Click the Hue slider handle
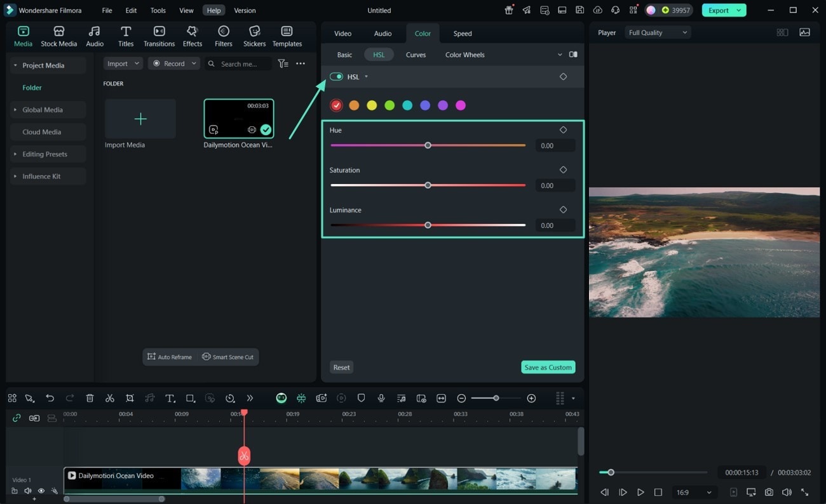The image size is (826, 504). coord(428,145)
